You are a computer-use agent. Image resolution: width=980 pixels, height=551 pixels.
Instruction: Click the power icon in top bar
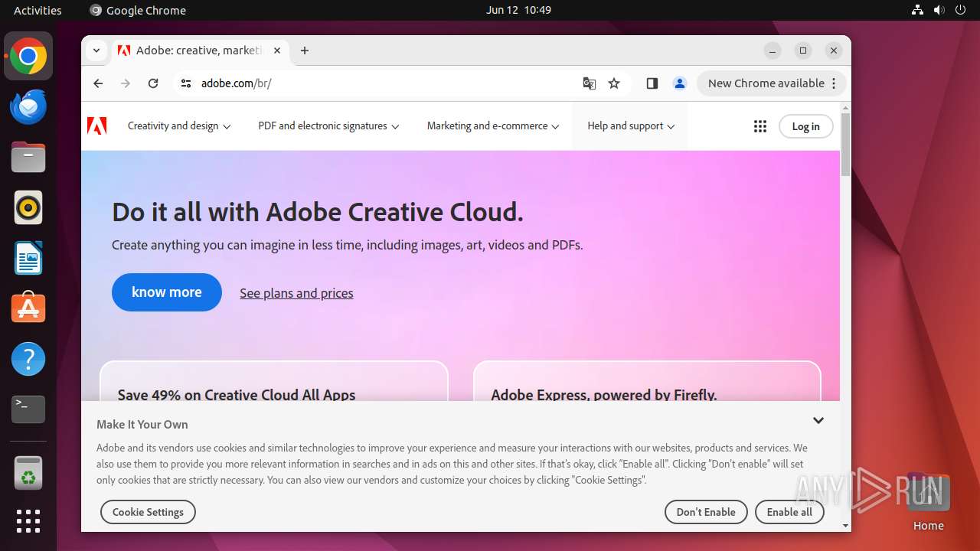coord(960,10)
